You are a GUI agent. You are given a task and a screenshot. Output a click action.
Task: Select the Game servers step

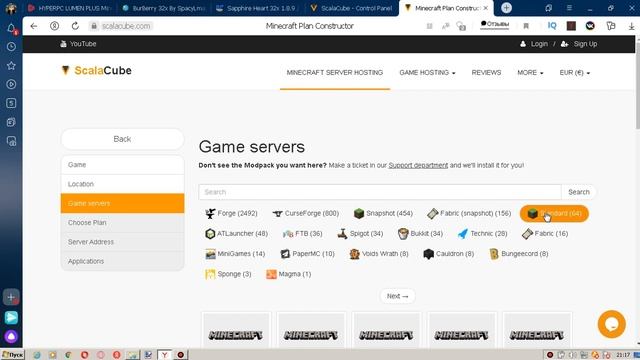click(122, 203)
